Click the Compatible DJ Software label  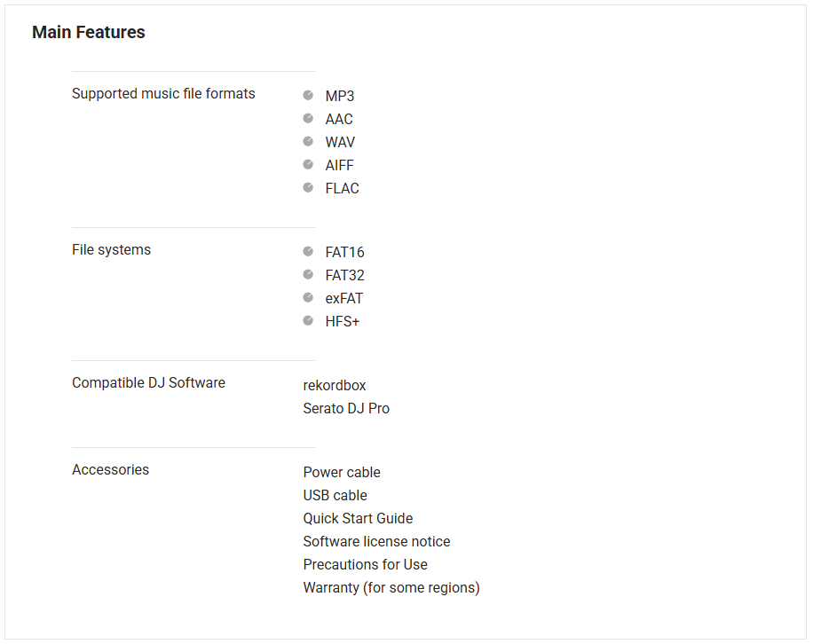coord(148,383)
